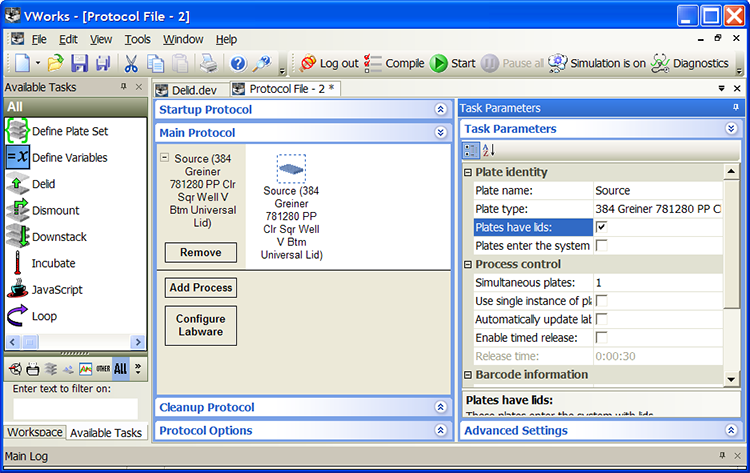Expand the Advanced Settings panel
Viewport: 750px width, 473px height.
click(732, 431)
